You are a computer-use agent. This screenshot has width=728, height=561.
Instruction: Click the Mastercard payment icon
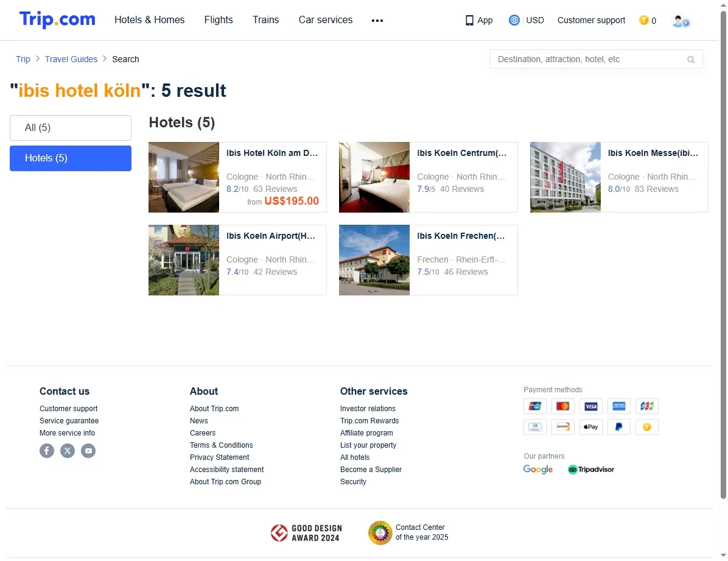(x=562, y=406)
